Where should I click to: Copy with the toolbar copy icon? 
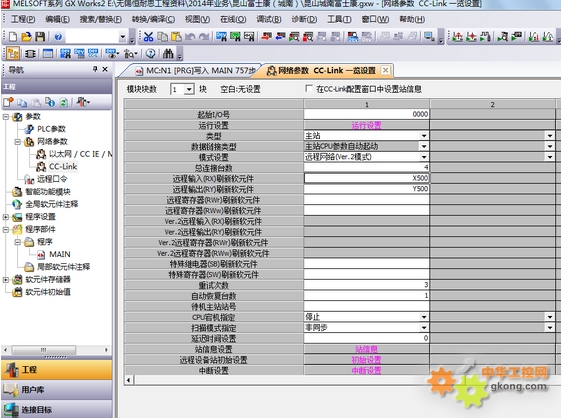tap(162, 37)
